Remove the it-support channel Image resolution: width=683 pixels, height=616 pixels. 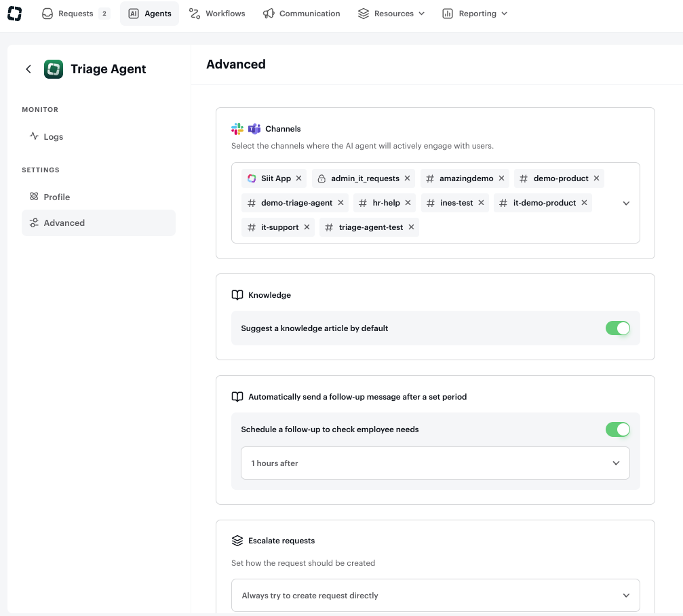307,227
